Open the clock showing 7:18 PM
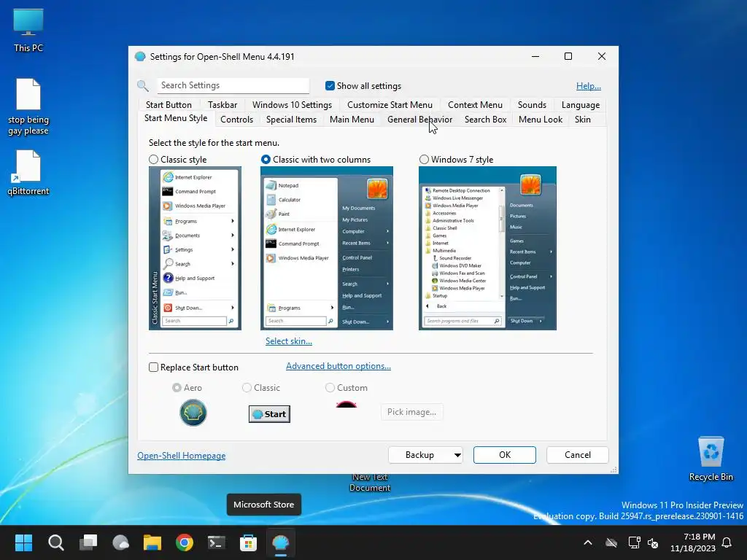Screen dimensions: 747x560 pyautogui.click(x=693, y=542)
